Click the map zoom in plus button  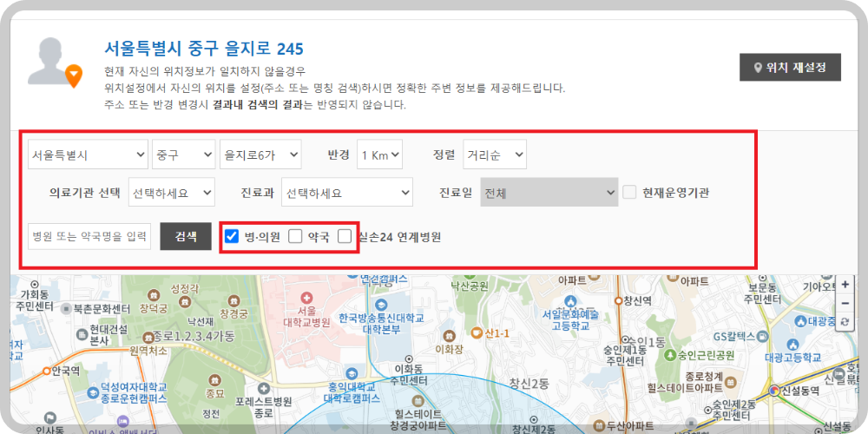click(845, 285)
